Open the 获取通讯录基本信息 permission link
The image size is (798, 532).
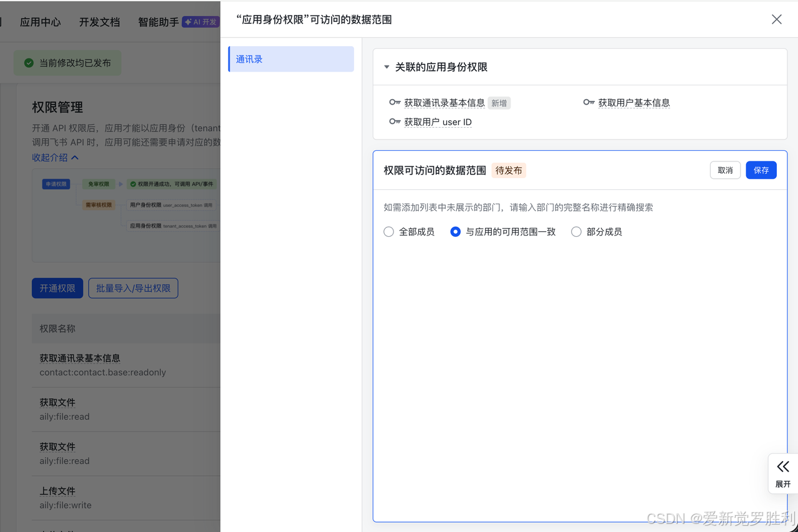click(445, 103)
